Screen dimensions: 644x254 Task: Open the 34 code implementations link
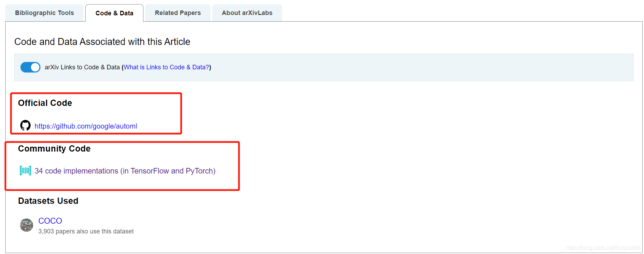point(125,171)
